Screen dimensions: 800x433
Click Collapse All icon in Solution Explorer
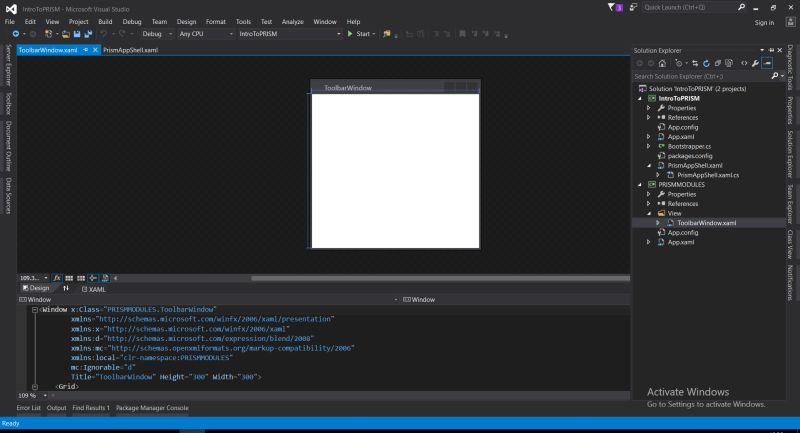point(717,63)
